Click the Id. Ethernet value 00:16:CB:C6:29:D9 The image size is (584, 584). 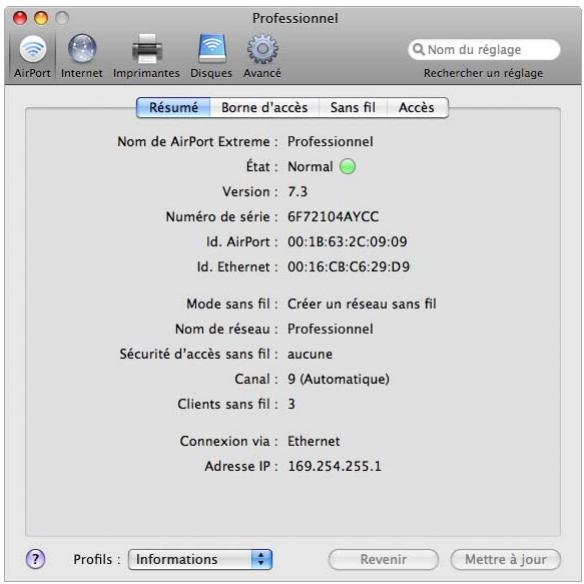coord(349,267)
